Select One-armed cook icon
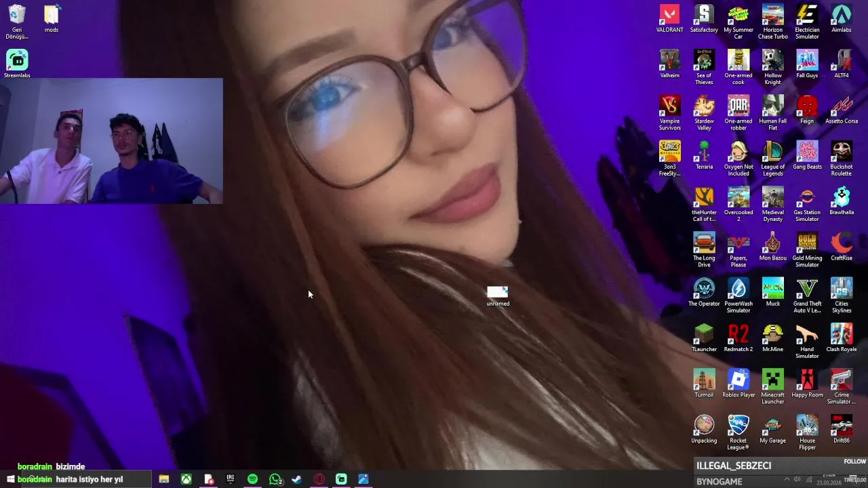Screen dimensions: 868x488 (738, 68)
